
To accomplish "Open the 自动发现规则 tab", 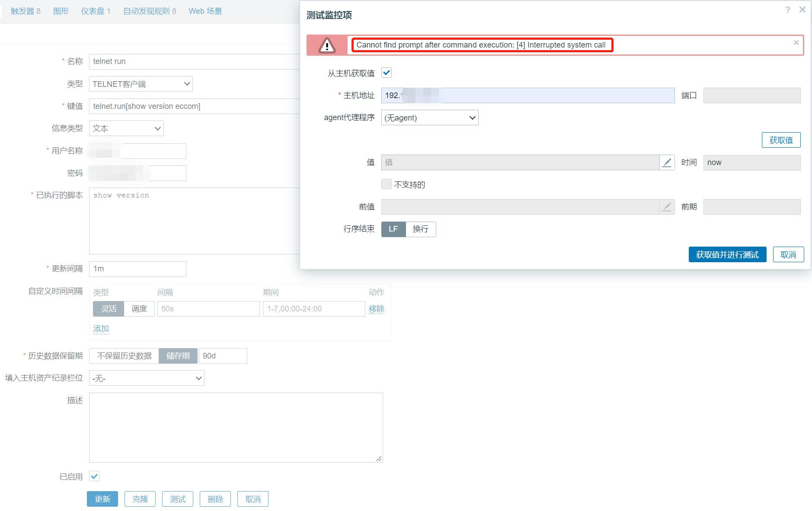I will point(150,11).
